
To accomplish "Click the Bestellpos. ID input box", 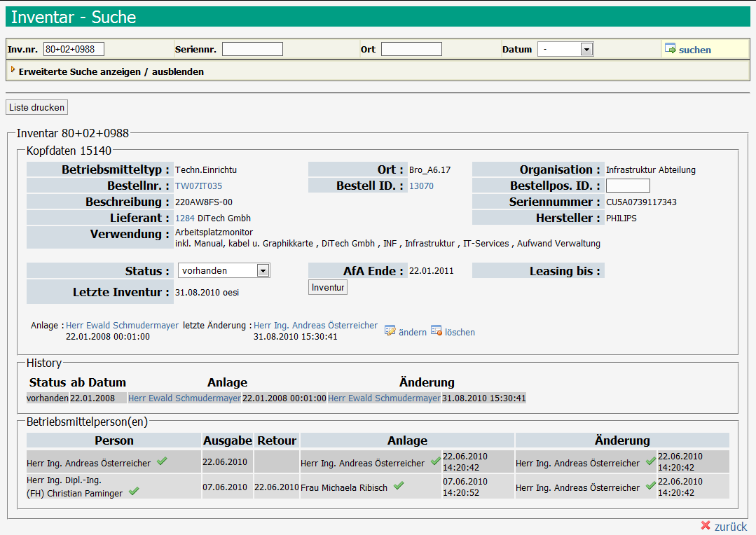I will [628, 186].
